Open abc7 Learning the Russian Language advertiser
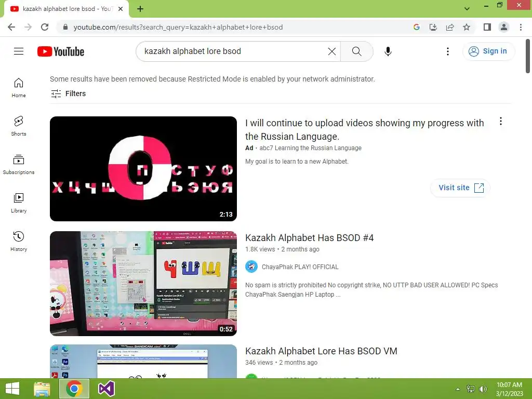Screen dimensions: 532x399 311,148
